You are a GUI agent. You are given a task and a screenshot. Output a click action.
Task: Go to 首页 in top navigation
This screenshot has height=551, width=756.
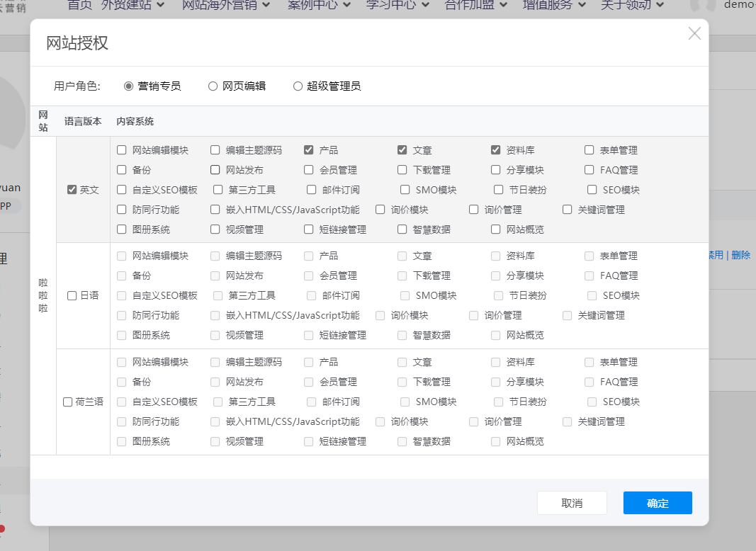click(79, 5)
